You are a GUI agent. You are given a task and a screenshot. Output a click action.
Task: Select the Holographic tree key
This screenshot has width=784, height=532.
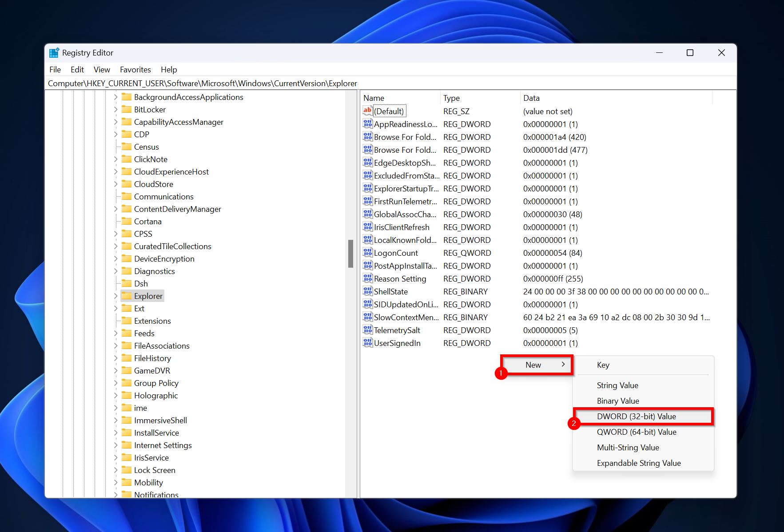click(x=156, y=395)
